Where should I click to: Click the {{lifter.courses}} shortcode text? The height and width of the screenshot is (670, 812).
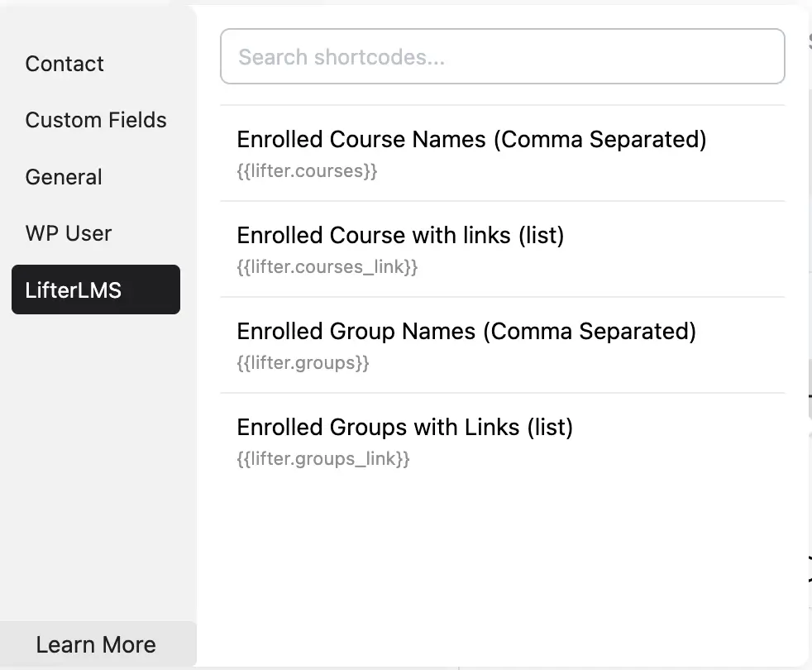(x=307, y=171)
